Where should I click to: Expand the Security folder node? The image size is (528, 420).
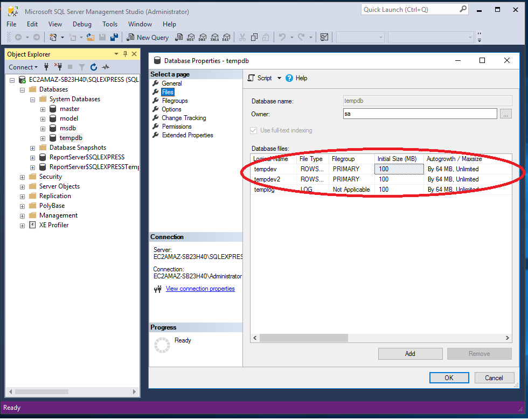(x=22, y=177)
